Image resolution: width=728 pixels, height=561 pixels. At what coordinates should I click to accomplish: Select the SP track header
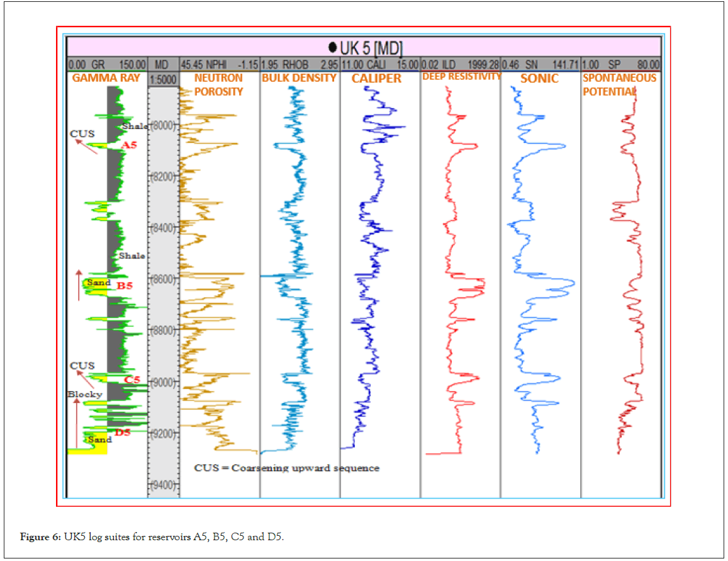(620, 64)
